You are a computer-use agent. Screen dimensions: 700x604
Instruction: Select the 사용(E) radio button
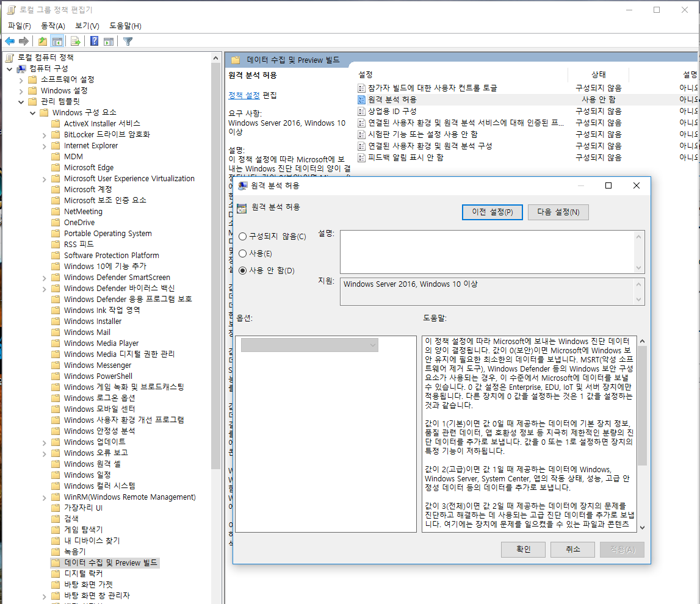243,254
